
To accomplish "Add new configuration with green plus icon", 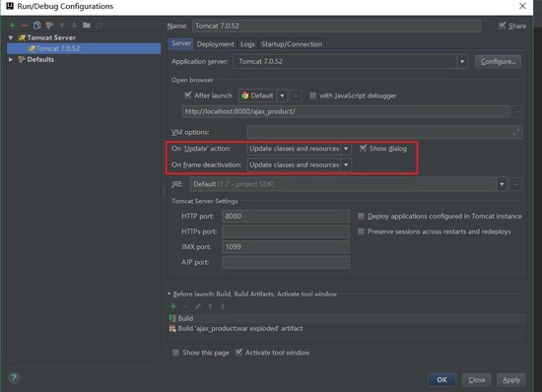I will point(13,26).
